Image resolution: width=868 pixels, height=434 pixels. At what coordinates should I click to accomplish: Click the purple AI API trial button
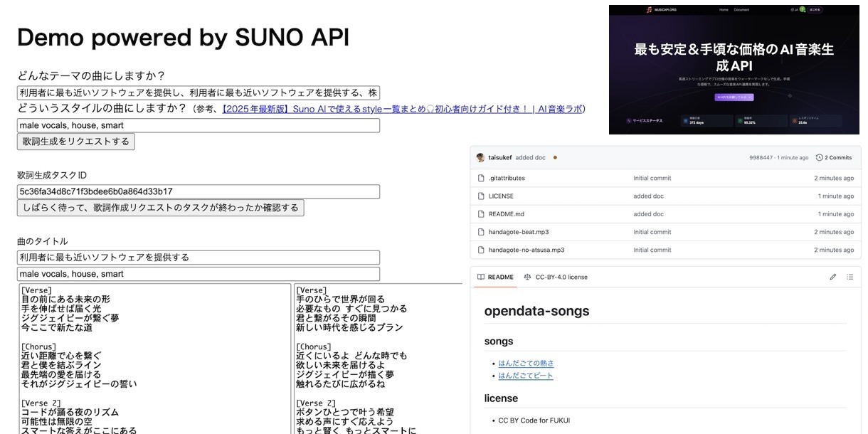pyautogui.click(x=734, y=97)
